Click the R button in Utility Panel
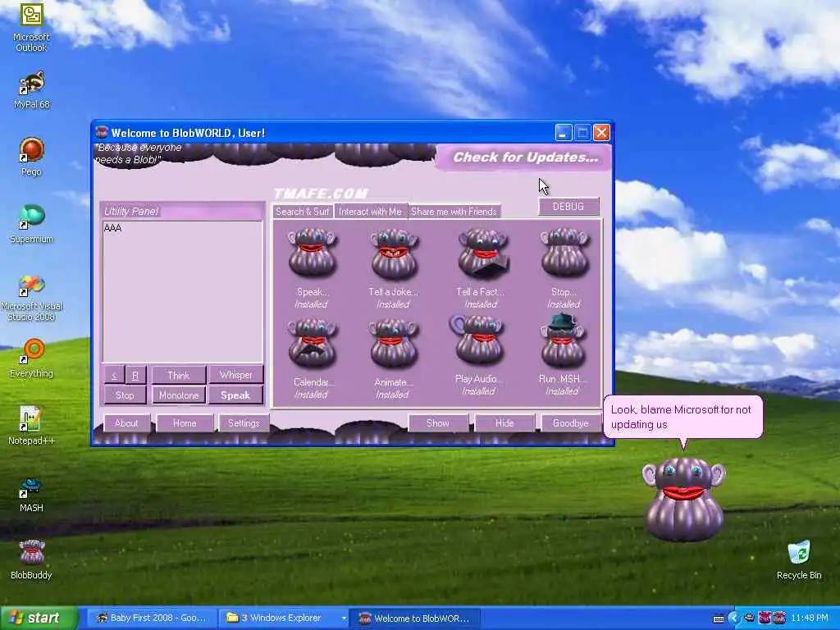The width and height of the screenshot is (840, 630). 135,375
